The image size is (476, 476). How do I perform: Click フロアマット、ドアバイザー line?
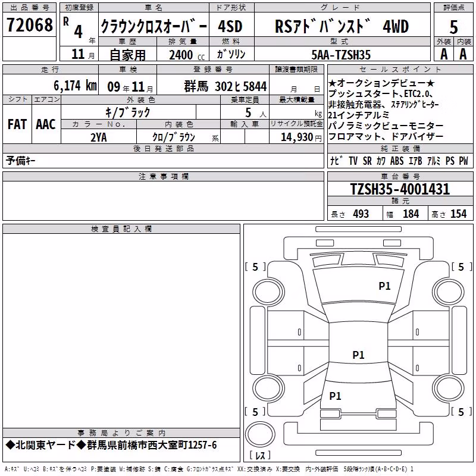coord(386,136)
